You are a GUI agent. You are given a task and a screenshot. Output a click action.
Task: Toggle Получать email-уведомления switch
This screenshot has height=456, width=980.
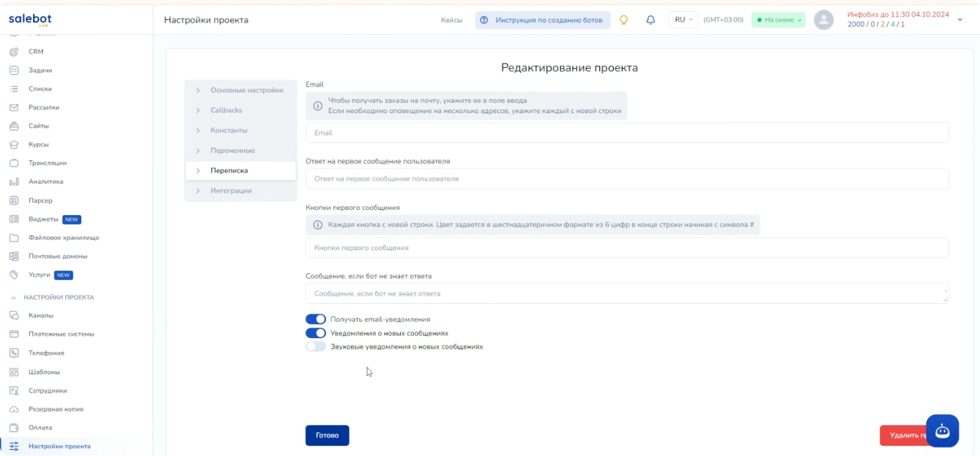click(x=315, y=319)
